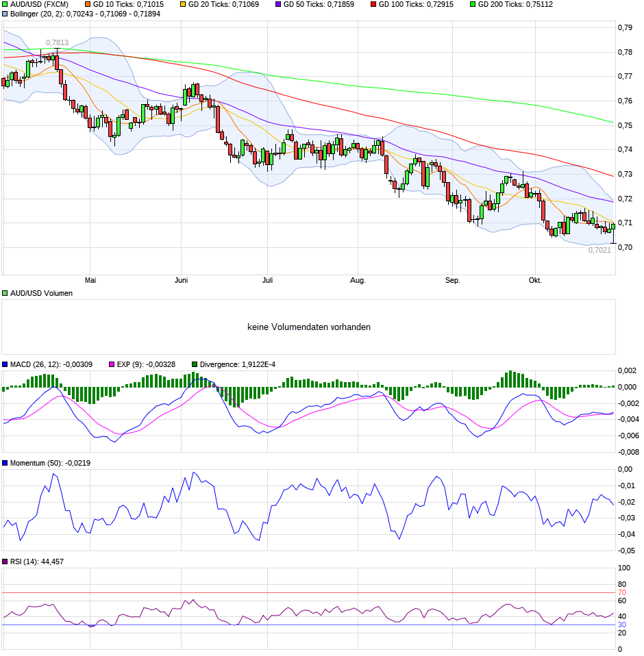Click the 0,75 price axis value
644x656 pixels.
point(626,125)
